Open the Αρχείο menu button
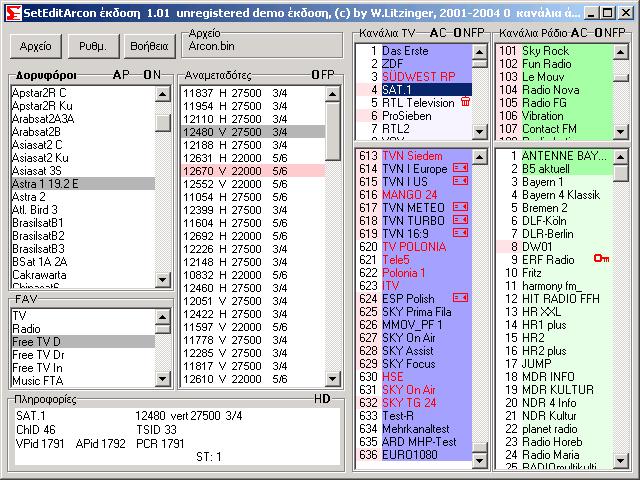 point(36,46)
